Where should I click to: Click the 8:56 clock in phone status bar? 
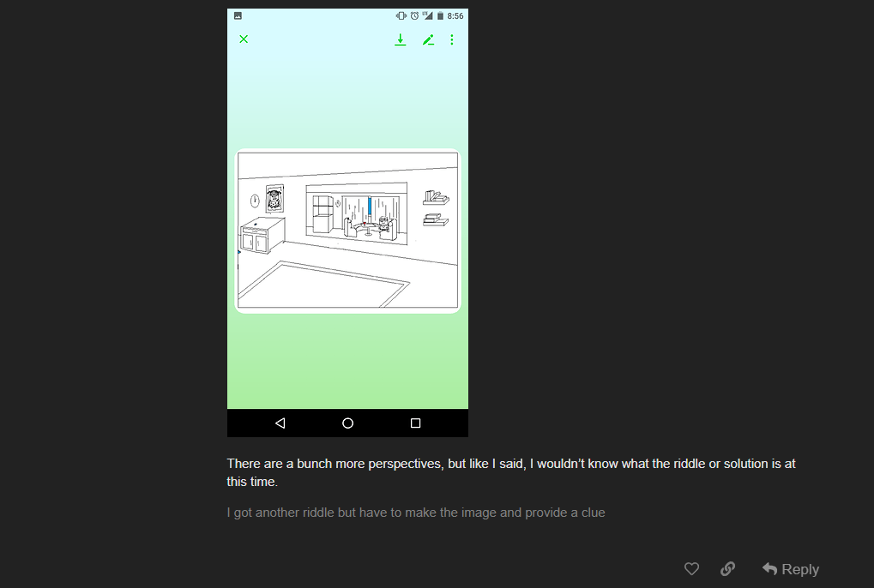(455, 16)
